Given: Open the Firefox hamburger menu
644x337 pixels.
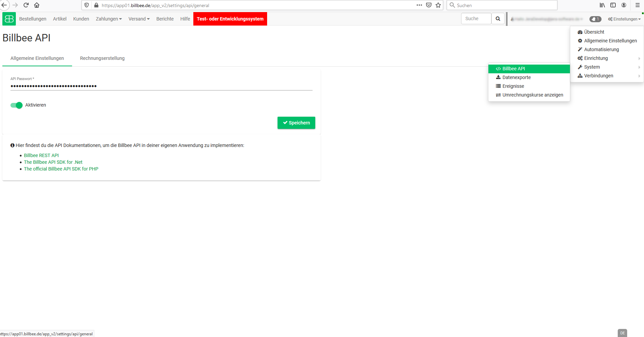Looking at the screenshot, I should click(x=637, y=5).
